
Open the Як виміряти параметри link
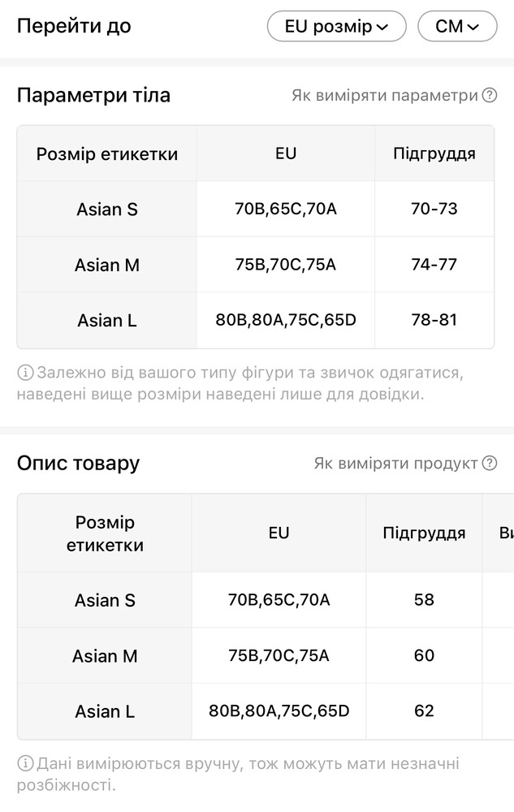(385, 96)
